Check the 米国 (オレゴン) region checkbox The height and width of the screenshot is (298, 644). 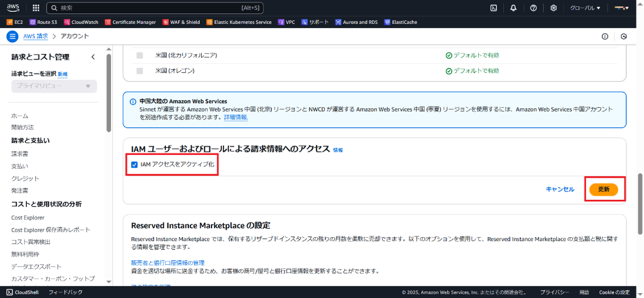tap(140, 70)
